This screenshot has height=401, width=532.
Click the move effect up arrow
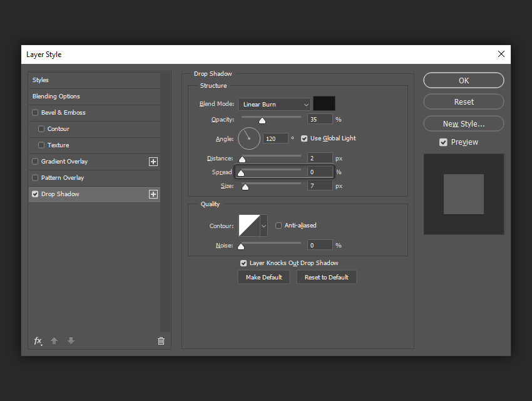tap(54, 341)
